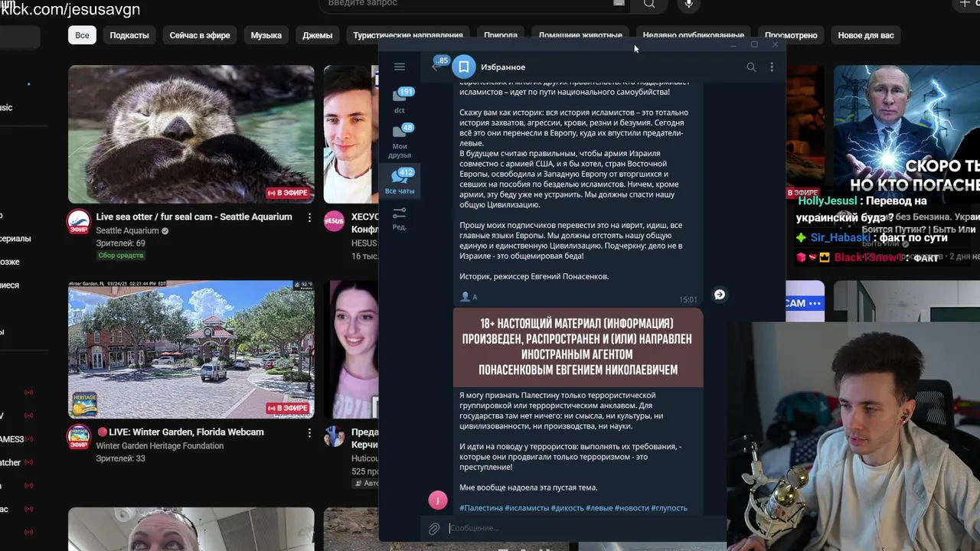Image resolution: width=980 pixels, height=551 pixels.
Task: Click back arrow with unread badge in Telegram
Action: [438, 66]
